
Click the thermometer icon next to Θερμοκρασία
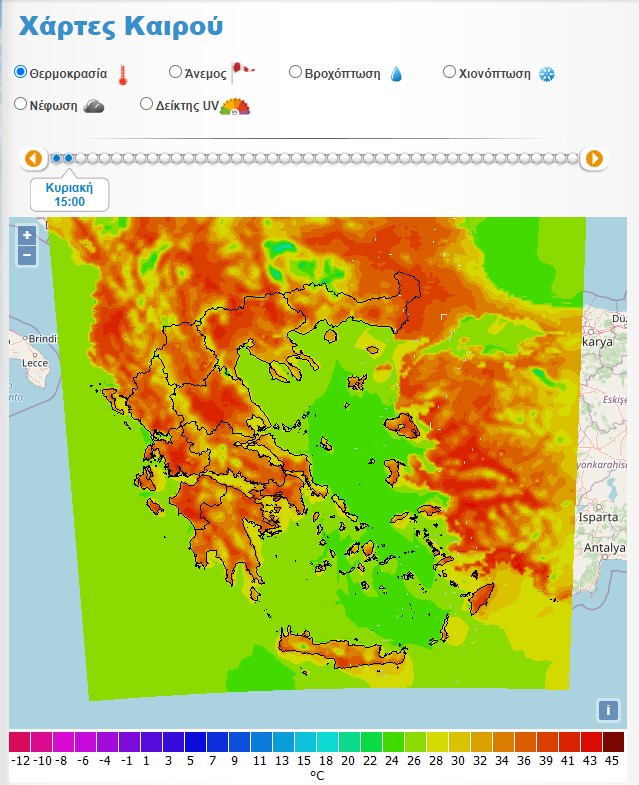coord(123,74)
